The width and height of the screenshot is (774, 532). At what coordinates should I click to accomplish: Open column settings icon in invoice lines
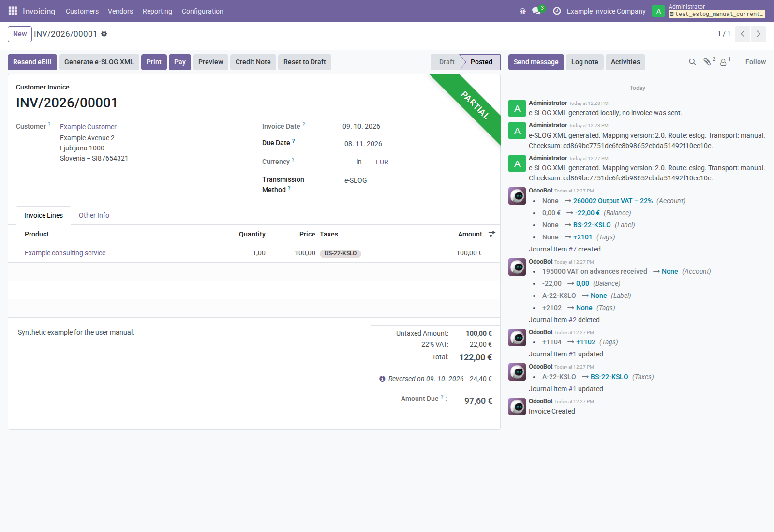tap(492, 234)
